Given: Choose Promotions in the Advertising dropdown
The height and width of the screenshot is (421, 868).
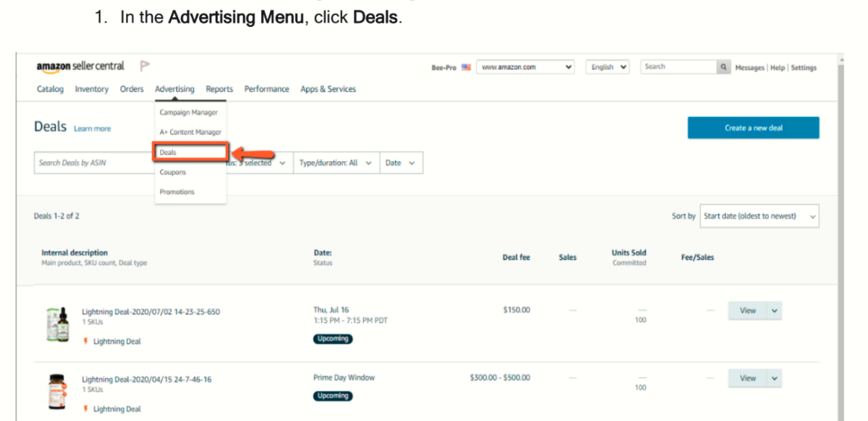Looking at the screenshot, I should 177,192.
